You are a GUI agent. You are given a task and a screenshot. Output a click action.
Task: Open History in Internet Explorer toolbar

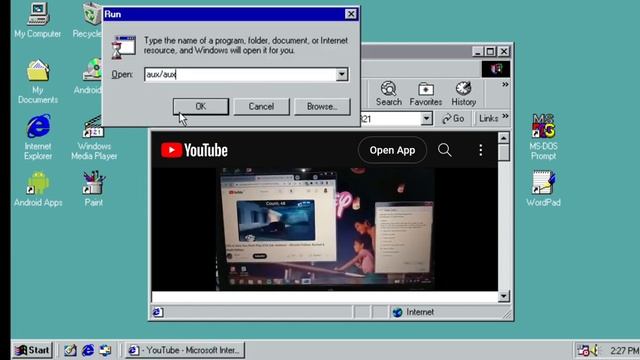[464, 94]
